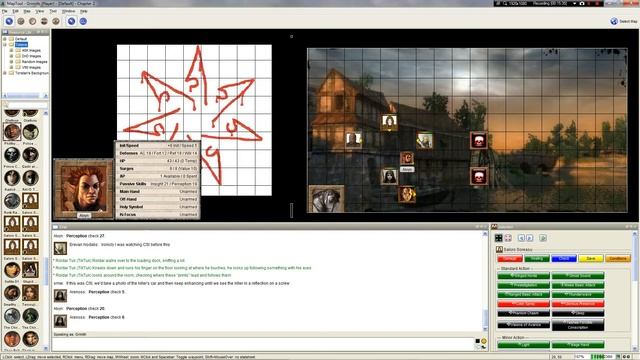Select the lower skull token on map
The image size is (640, 360).
[x=478, y=176]
